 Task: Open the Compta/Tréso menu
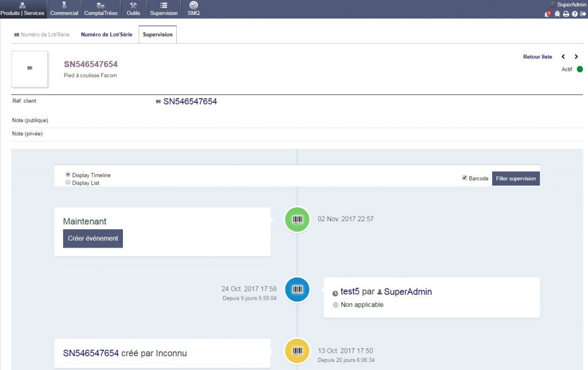100,9
